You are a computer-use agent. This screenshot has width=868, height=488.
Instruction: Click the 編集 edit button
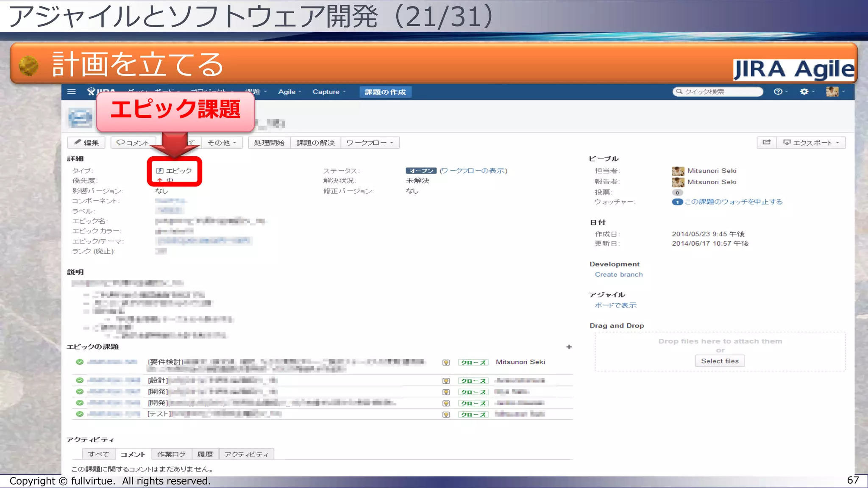(86, 143)
